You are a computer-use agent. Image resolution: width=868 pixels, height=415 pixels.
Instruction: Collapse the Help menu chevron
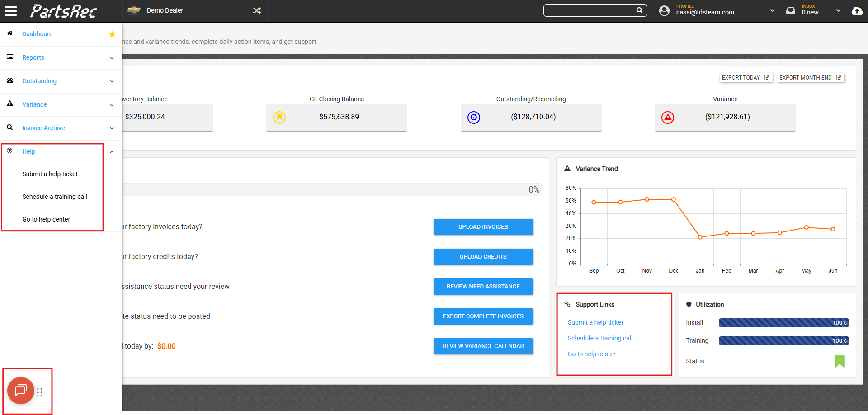tap(112, 152)
